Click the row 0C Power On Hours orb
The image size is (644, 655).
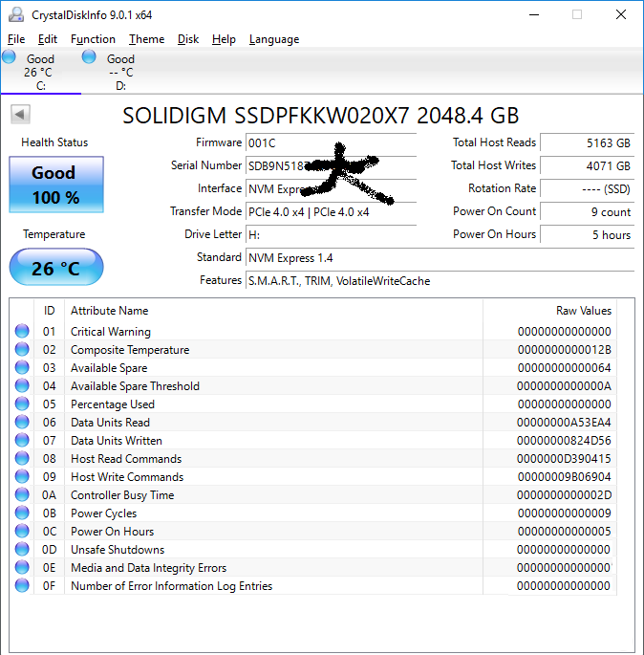[x=22, y=531]
